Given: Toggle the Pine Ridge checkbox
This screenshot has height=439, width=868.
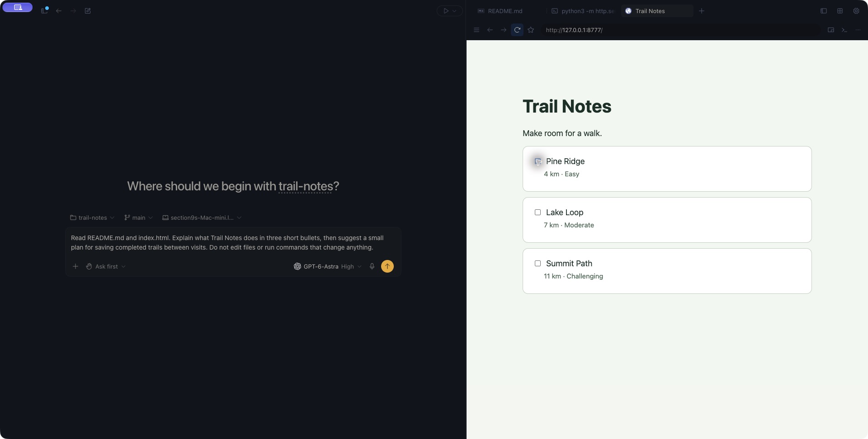Looking at the screenshot, I should click(538, 161).
